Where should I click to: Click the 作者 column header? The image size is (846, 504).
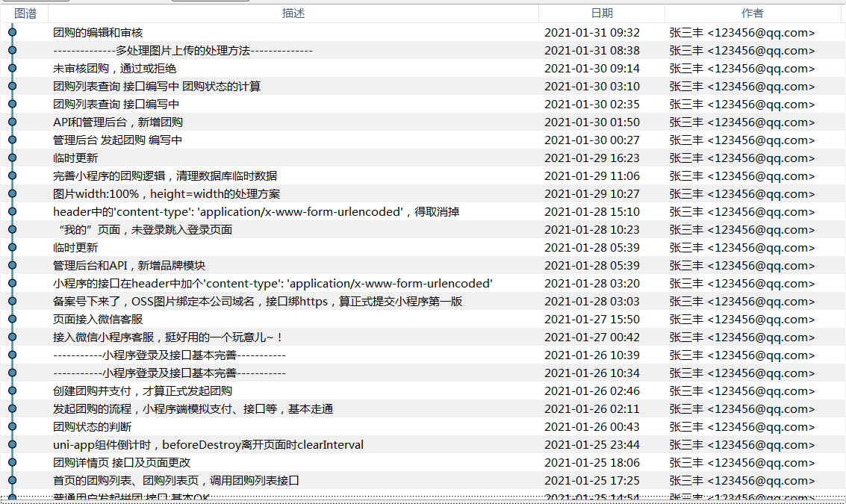tap(752, 13)
